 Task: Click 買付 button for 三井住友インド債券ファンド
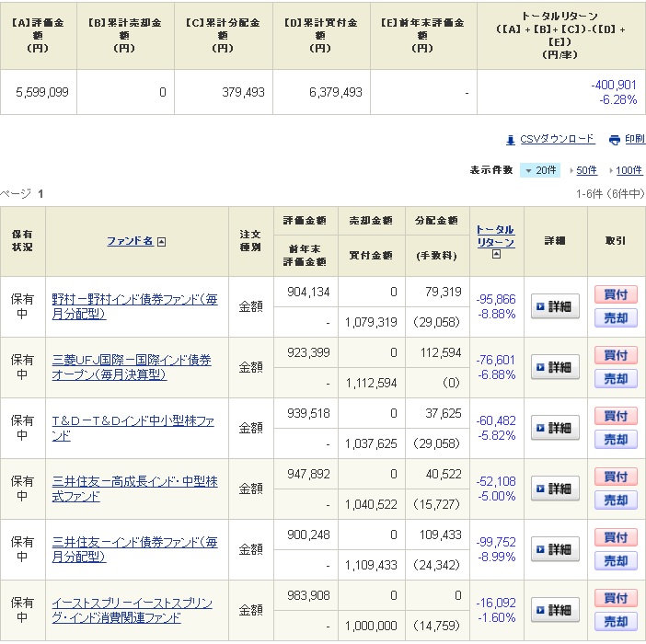coord(616,537)
